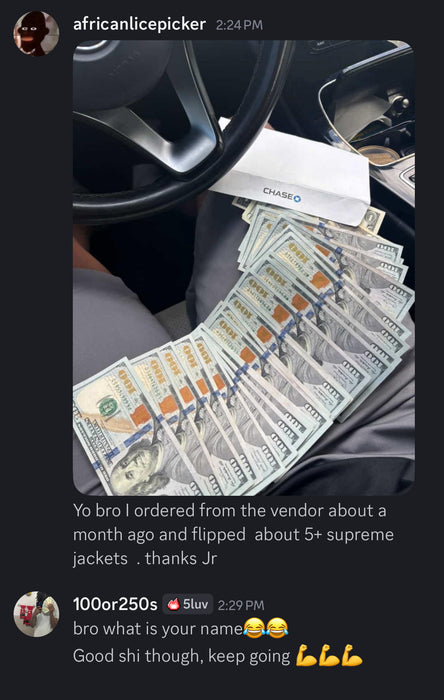Open the 5luv server tag badge
Screen dimensions: 444x700
[x=188, y=604]
